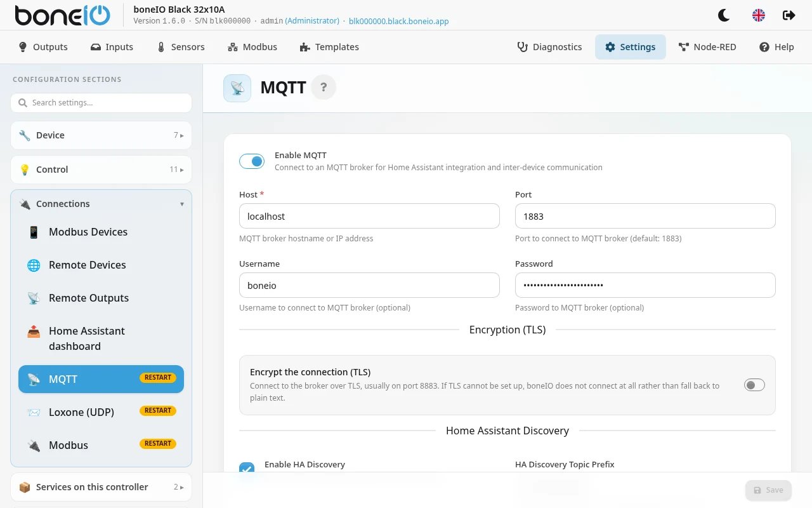
Task: Open the Diagnostics tab
Action: coord(549,47)
